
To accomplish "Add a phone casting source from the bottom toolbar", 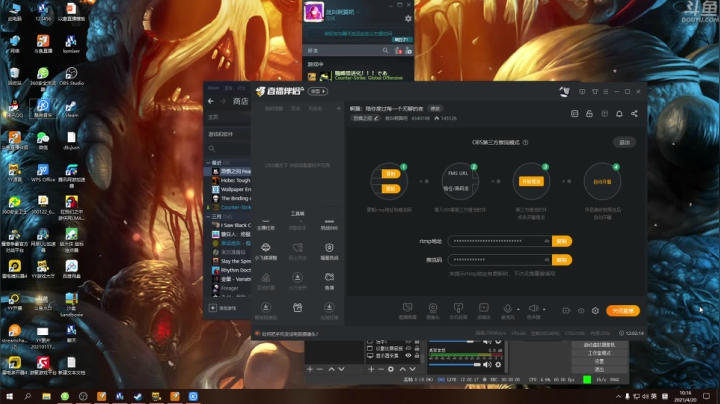I will (458, 310).
